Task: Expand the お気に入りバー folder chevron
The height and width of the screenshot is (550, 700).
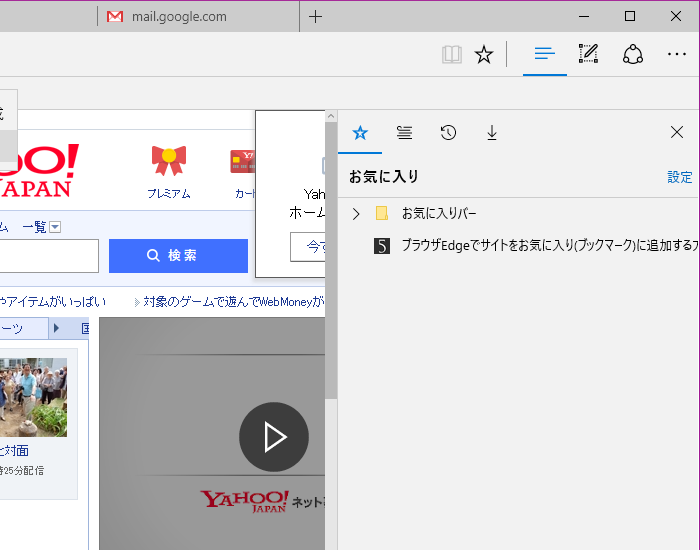Action: 356,214
